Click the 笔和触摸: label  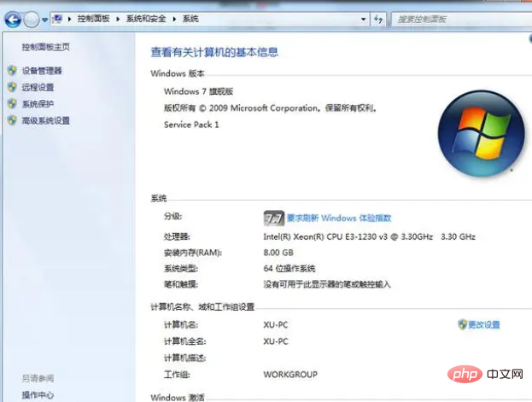click(x=181, y=284)
